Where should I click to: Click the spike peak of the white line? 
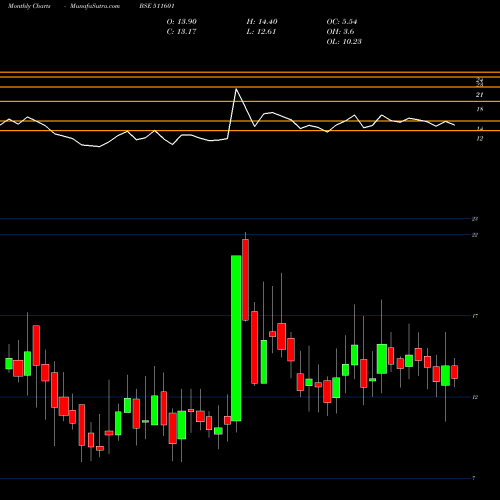click(x=236, y=89)
